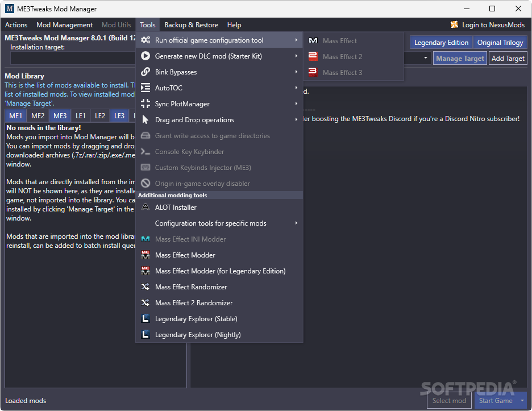Screen dimensions: 532x411
Task: Click the Mass Effect submenu M icon
Action: [313, 41]
